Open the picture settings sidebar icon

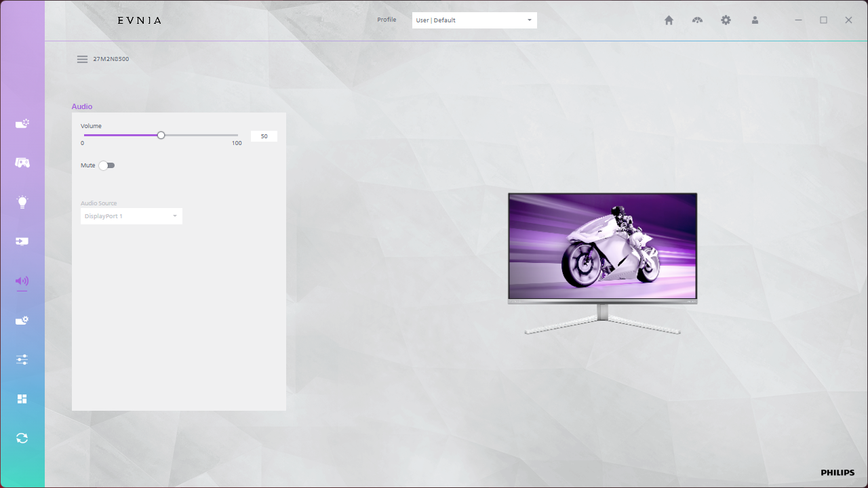pos(22,124)
